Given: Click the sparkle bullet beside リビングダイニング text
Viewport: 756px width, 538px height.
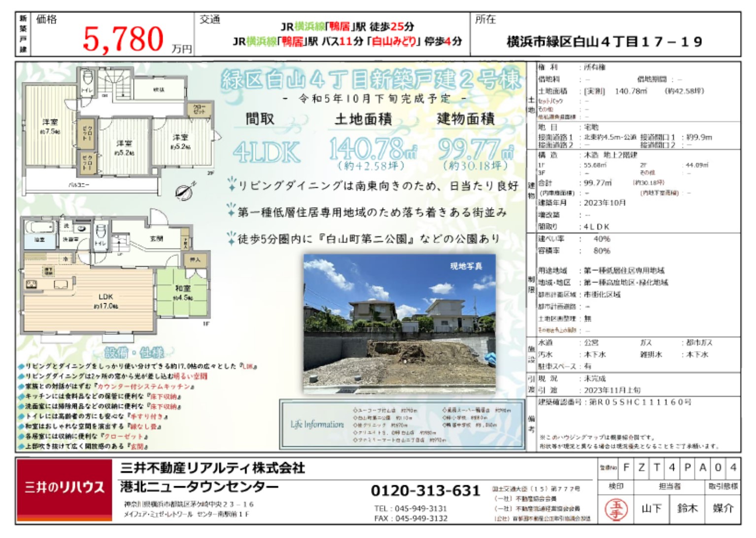Looking at the screenshot, I should point(231,185).
